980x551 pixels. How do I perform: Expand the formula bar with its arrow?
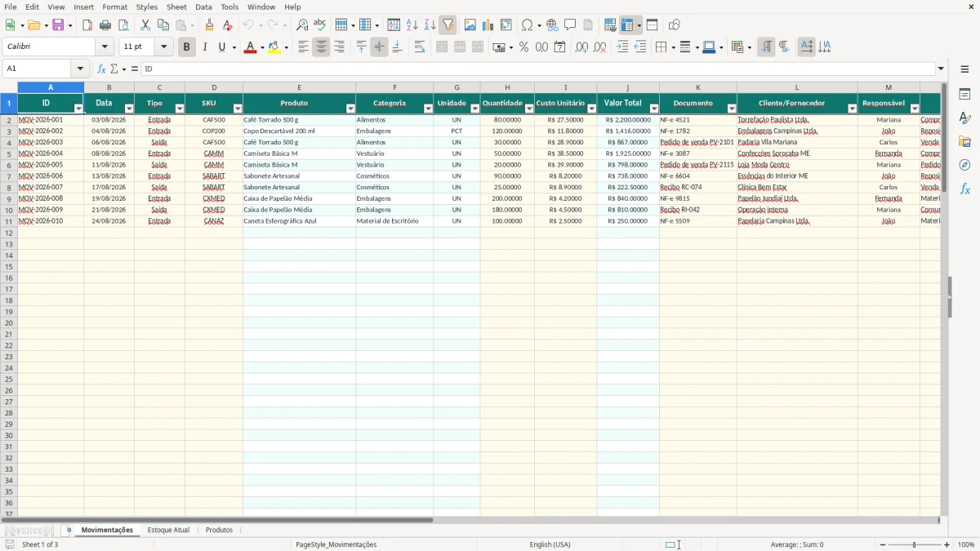[x=941, y=69]
